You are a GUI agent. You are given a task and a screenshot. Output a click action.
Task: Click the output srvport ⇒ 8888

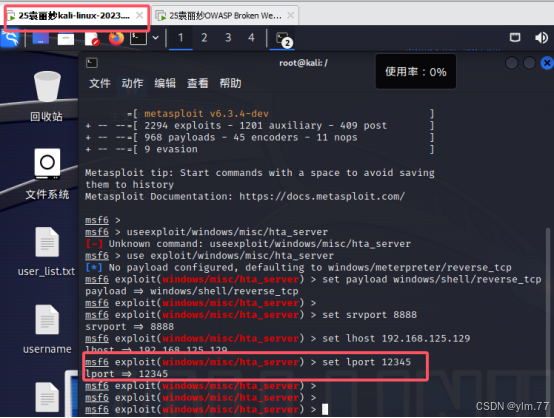(130, 327)
